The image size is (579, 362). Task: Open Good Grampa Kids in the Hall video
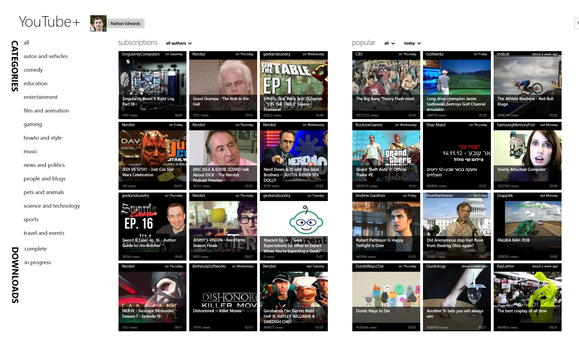(x=223, y=85)
